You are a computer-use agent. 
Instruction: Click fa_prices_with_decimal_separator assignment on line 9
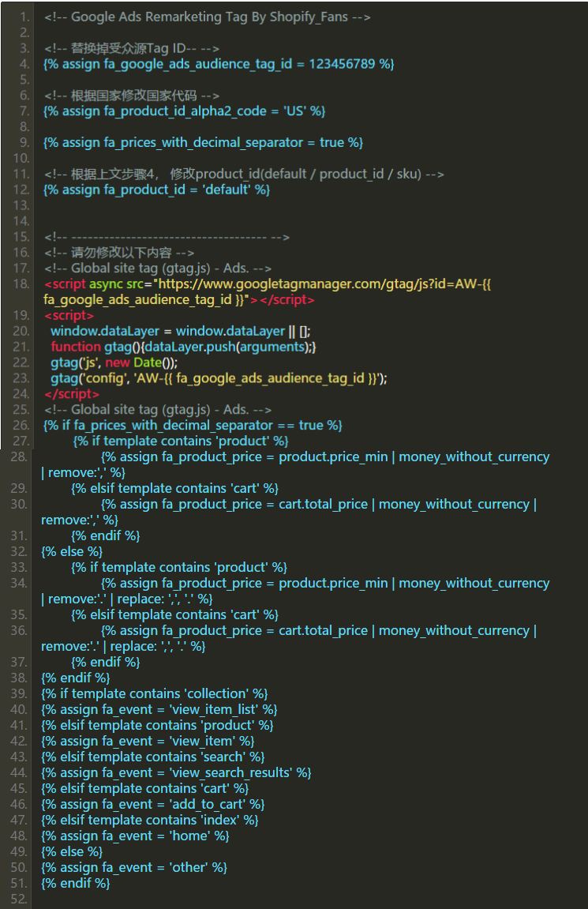204,143
